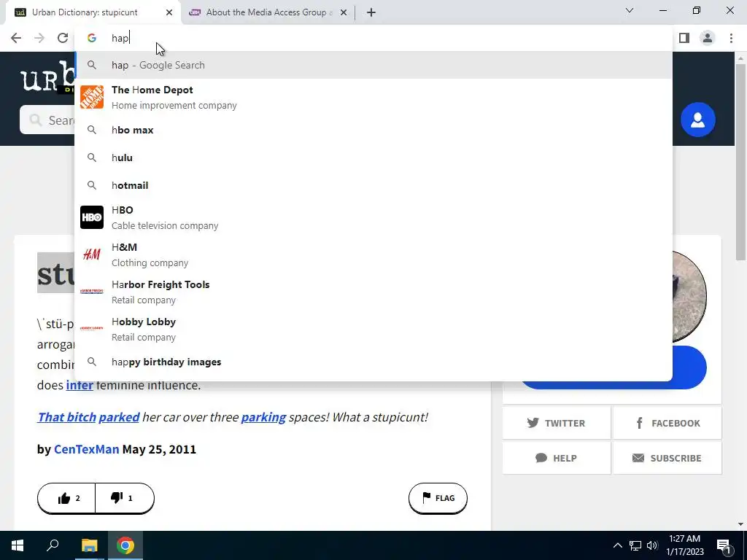
Task: Click the Subscribe button
Action: [x=667, y=458]
